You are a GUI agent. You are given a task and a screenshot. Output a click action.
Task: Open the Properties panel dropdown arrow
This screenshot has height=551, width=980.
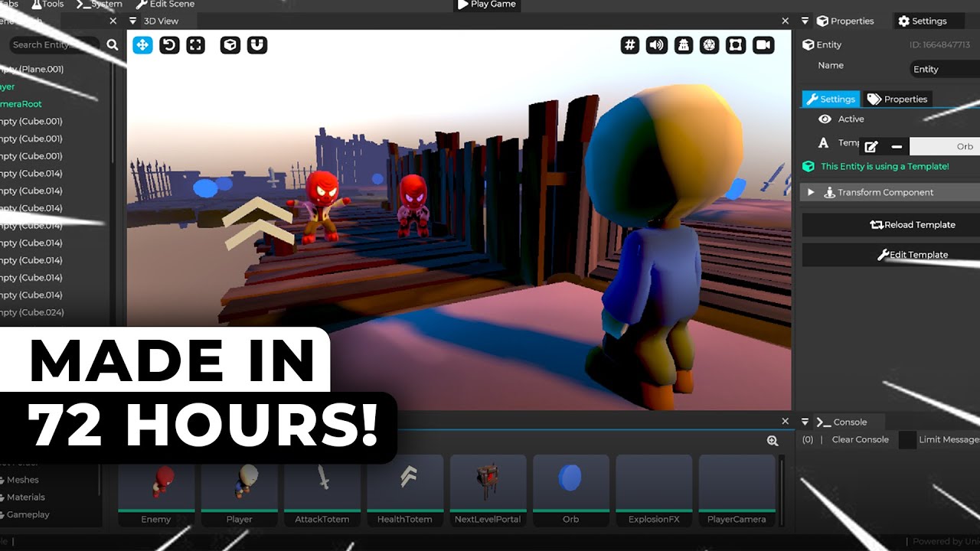pos(805,21)
